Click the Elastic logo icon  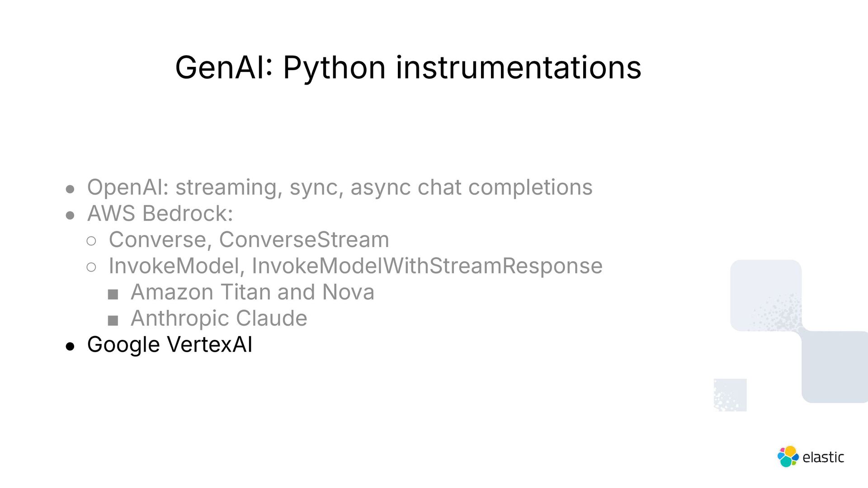788,457
